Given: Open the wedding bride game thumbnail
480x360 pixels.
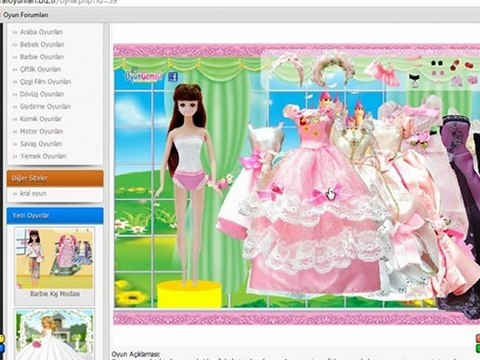Looking at the screenshot, I should [55, 335].
